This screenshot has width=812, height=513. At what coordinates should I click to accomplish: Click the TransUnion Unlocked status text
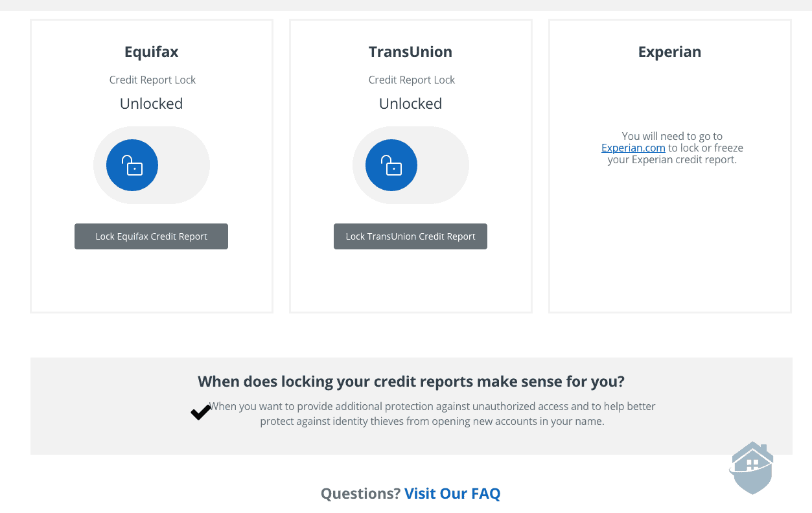coord(410,104)
